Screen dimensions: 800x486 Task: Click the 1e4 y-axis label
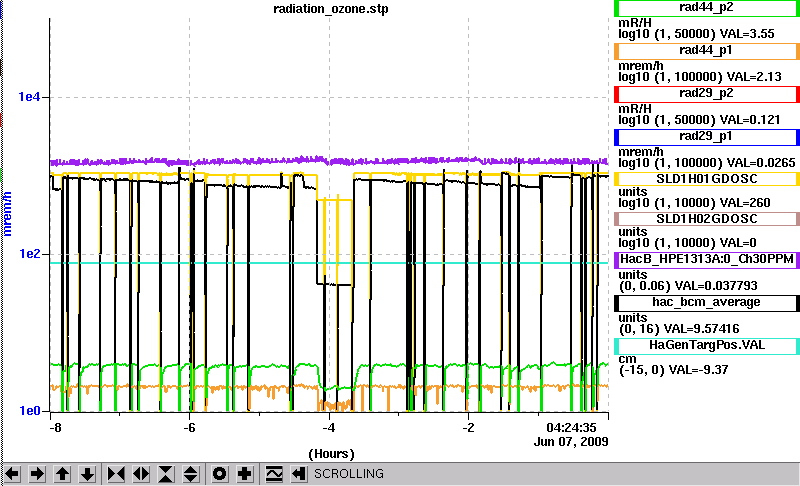tap(29, 97)
